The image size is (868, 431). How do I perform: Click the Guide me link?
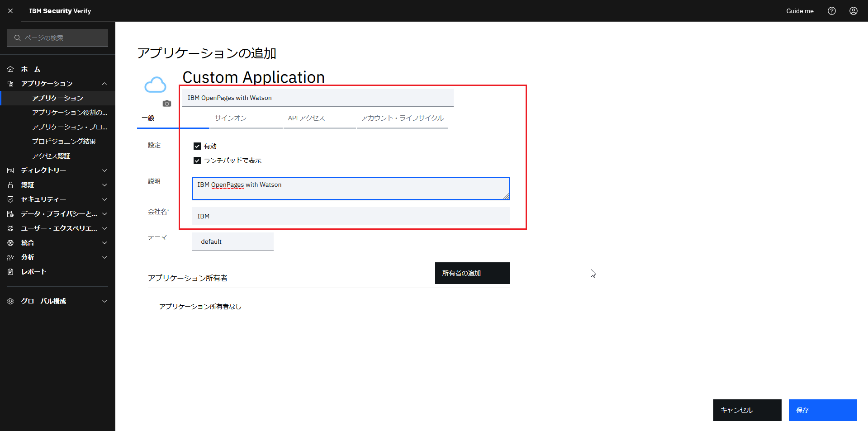pos(800,11)
